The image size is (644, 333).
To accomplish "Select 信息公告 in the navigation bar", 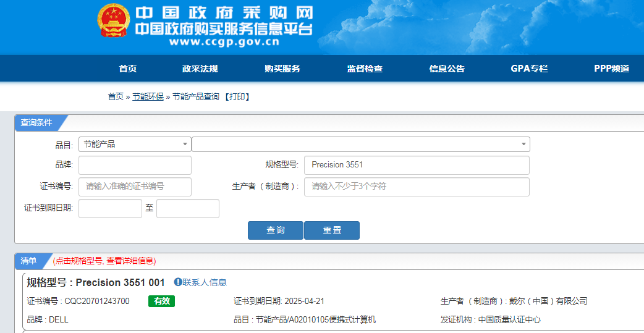I will (x=447, y=69).
